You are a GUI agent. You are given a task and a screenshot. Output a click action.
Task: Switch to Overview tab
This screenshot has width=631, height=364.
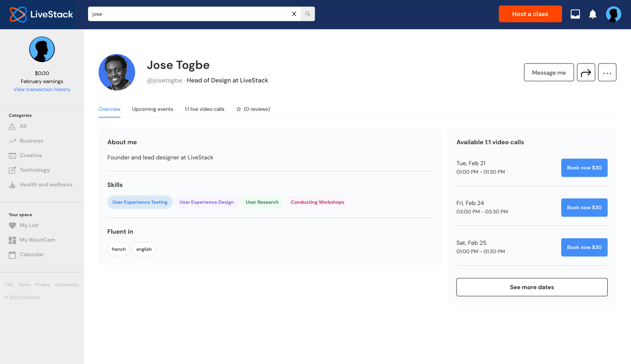(x=110, y=109)
